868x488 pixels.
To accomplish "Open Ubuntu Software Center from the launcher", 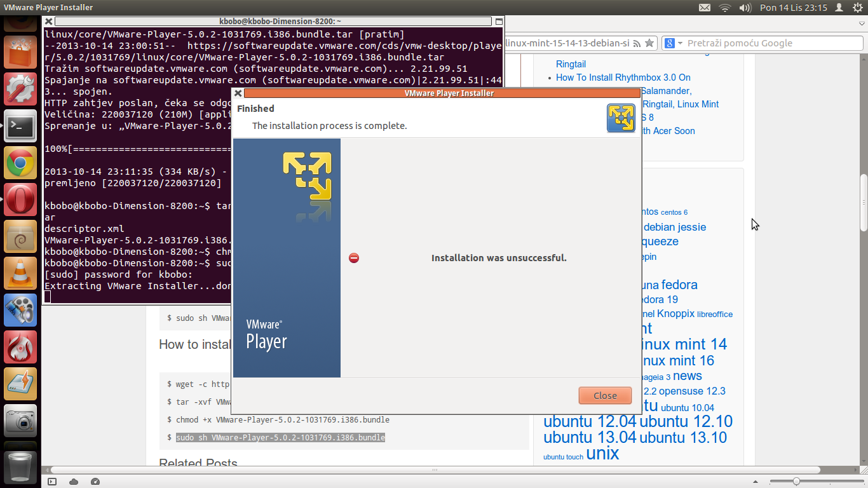I will point(20,52).
